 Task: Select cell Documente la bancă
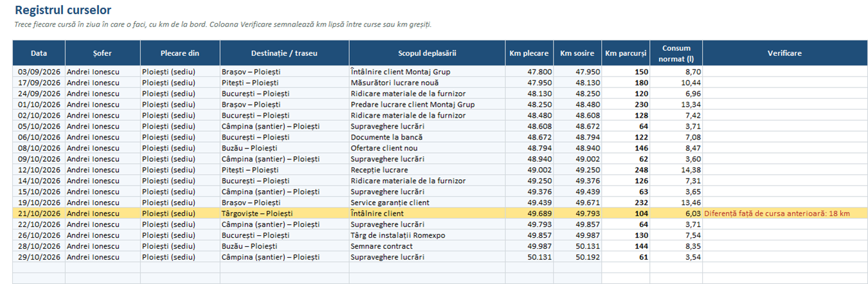427,138
